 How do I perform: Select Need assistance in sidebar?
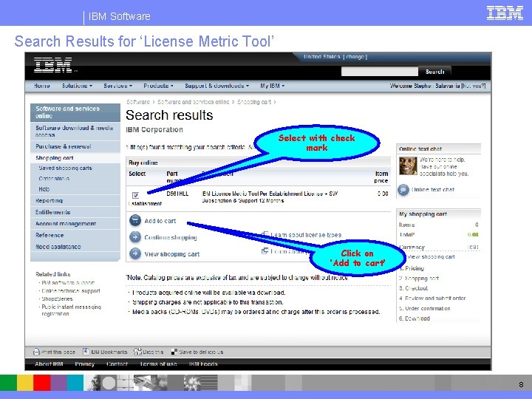click(x=75, y=247)
